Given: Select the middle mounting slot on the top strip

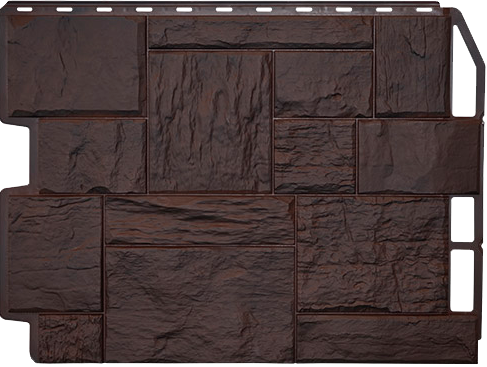Looking at the screenshot, I should [224, 10].
